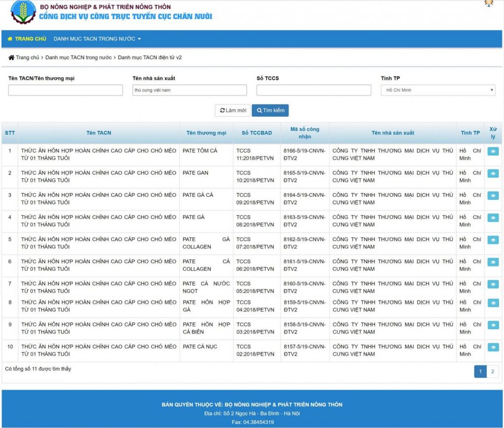This screenshot has height=428, width=504.
Task: Click the ministry logo in header
Action: coord(23,12)
